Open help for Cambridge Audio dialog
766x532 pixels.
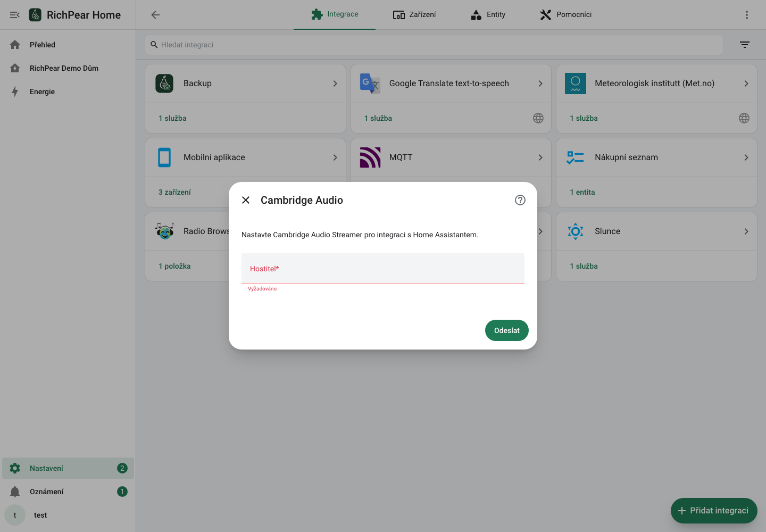(520, 200)
